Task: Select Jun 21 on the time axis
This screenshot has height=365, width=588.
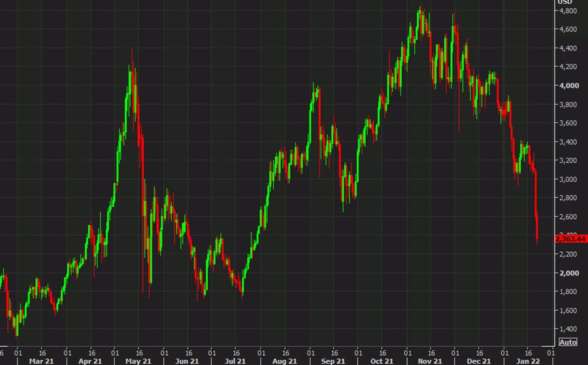Action: click(188, 359)
